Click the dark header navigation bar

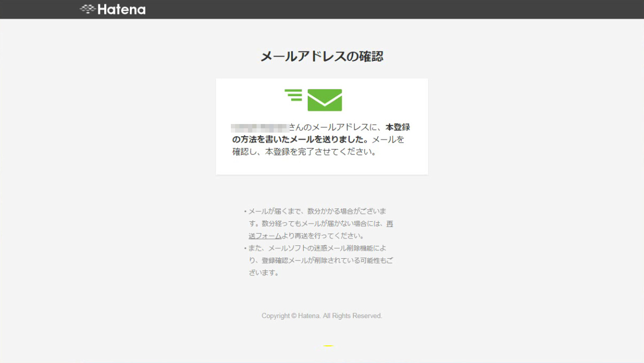tap(322, 9)
